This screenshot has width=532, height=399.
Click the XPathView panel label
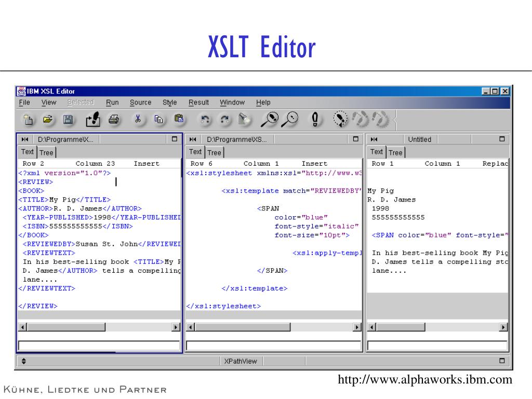tap(241, 361)
